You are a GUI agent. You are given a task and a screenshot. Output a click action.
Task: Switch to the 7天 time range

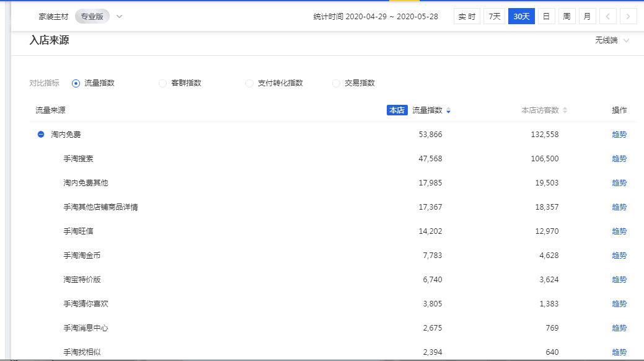point(494,17)
